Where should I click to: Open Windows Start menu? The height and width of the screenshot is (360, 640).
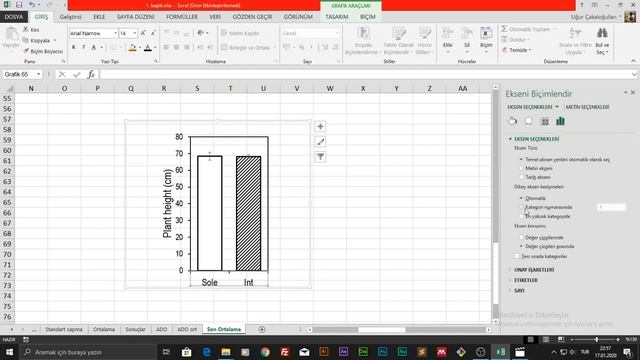9,352
